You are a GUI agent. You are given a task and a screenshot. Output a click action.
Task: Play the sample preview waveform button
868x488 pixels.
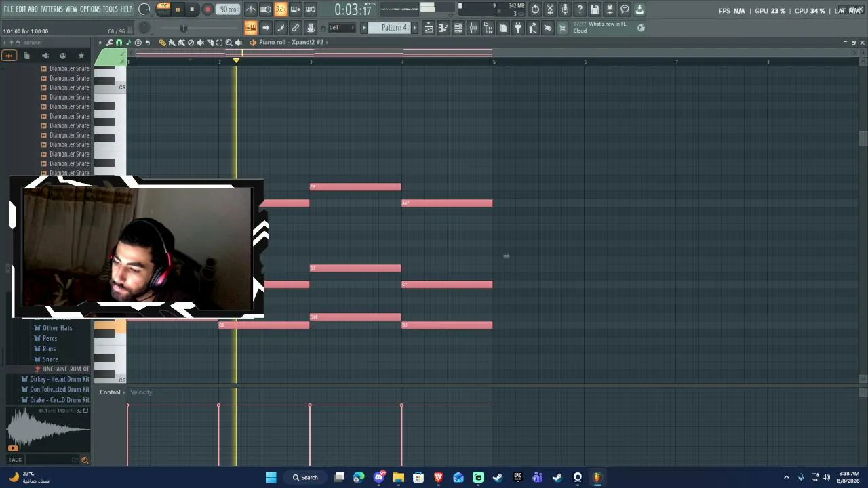tap(13, 448)
